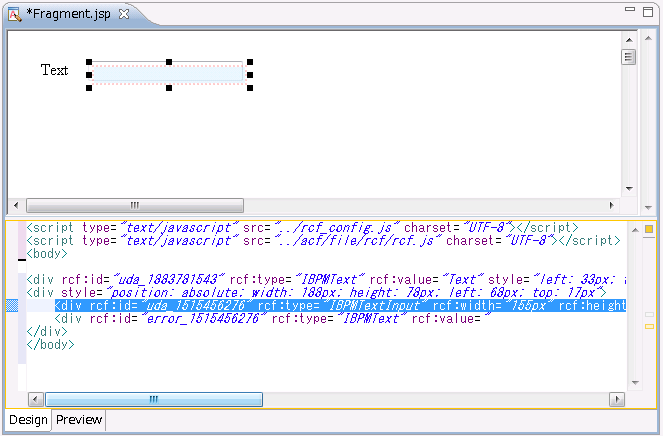
Task: Click the error_1515456276 div line
Action: [x=273, y=318]
